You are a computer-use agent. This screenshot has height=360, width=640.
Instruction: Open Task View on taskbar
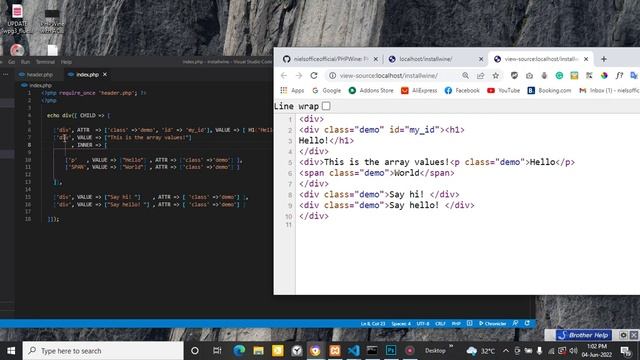pos(217,351)
